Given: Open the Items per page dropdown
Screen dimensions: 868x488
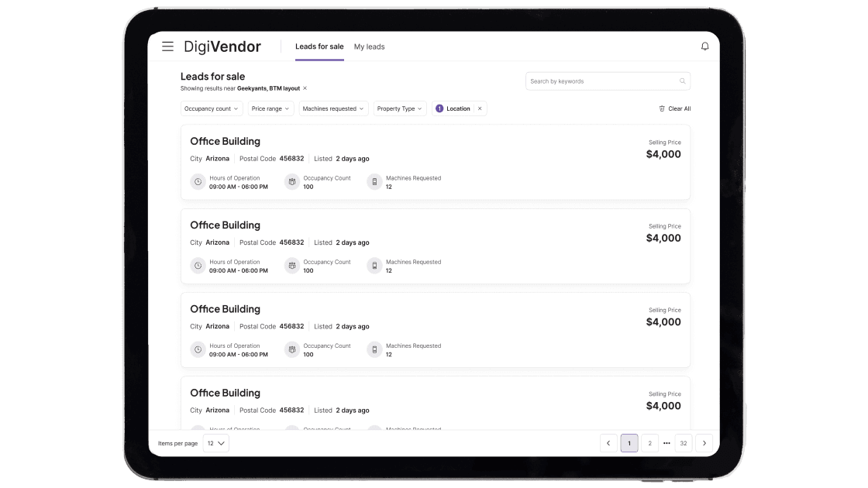Looking at the screenshot, I should (x=216, y=443).
